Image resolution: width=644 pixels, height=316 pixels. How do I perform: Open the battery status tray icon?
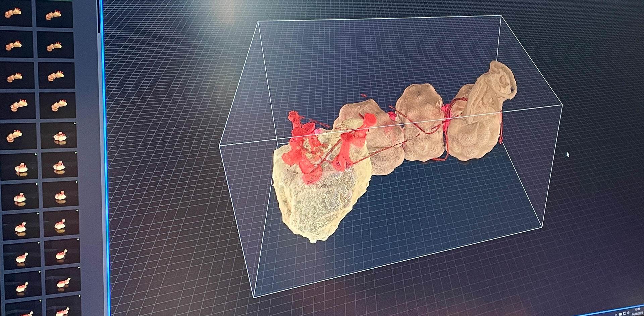point(620,314)
